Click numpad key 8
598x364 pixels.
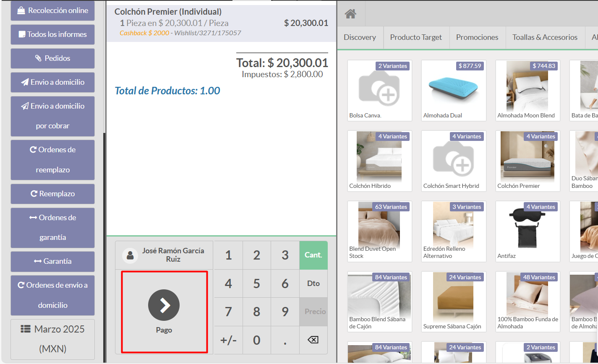tap(256, 312)
